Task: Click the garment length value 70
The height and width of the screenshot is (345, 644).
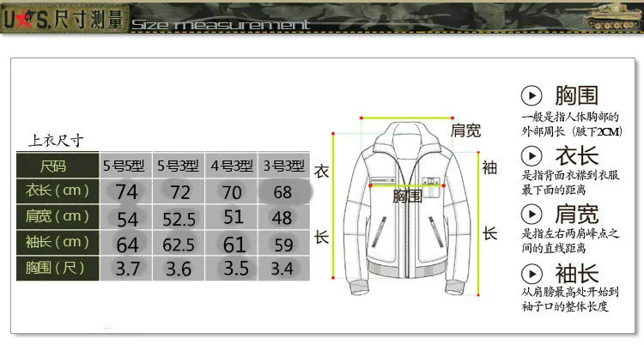Action: (231, 192)
